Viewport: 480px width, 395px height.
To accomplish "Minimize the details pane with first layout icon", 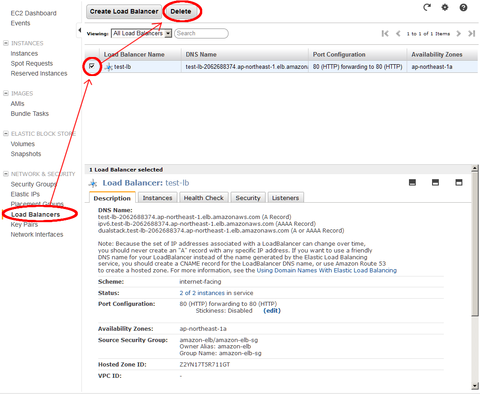I will (412, 182).
